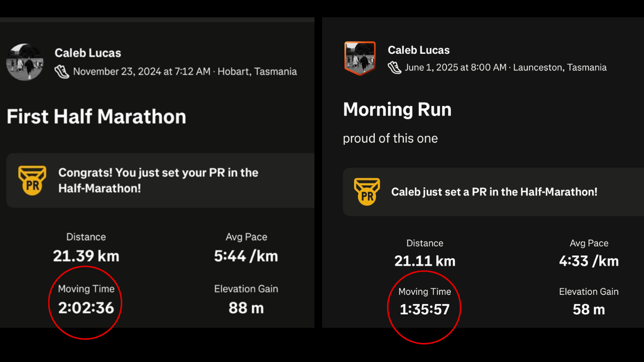Open the orange-bordered profile photo on Morning Run
Viewport: 644px width, 362px height.
pyautogui.click(x=360, y=58)
